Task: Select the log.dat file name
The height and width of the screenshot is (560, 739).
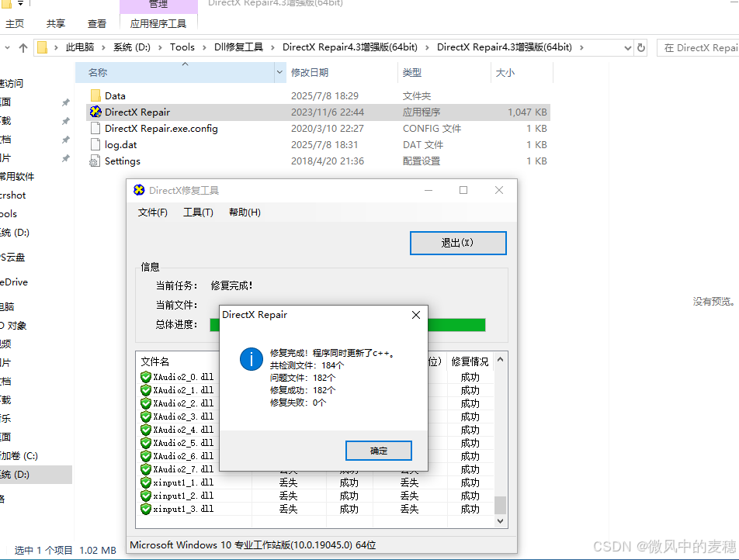Action: click(x=120, y=144)
